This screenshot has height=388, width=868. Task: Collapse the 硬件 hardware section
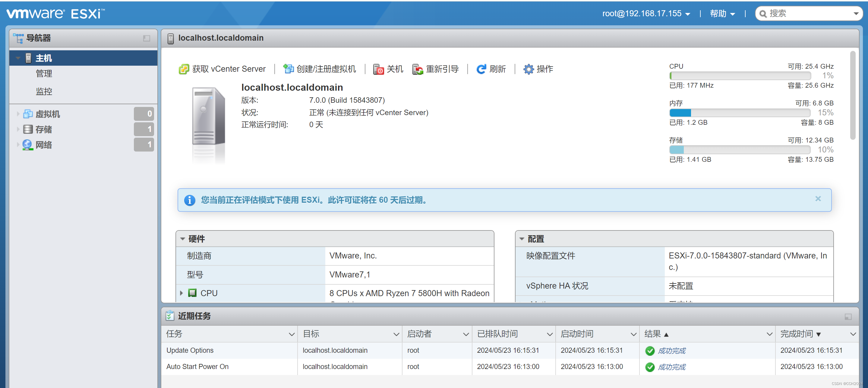pos(182,239)
